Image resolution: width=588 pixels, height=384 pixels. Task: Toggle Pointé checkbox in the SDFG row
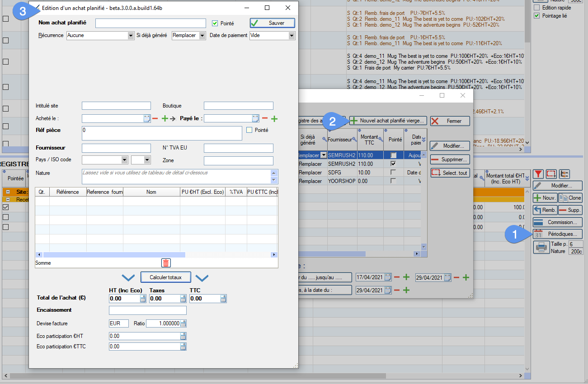[394, 172]
